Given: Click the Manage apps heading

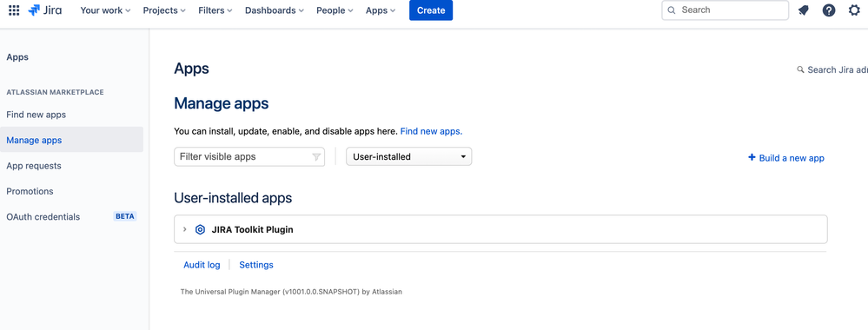Looking at the screenshot, I should tap(222, 103).
